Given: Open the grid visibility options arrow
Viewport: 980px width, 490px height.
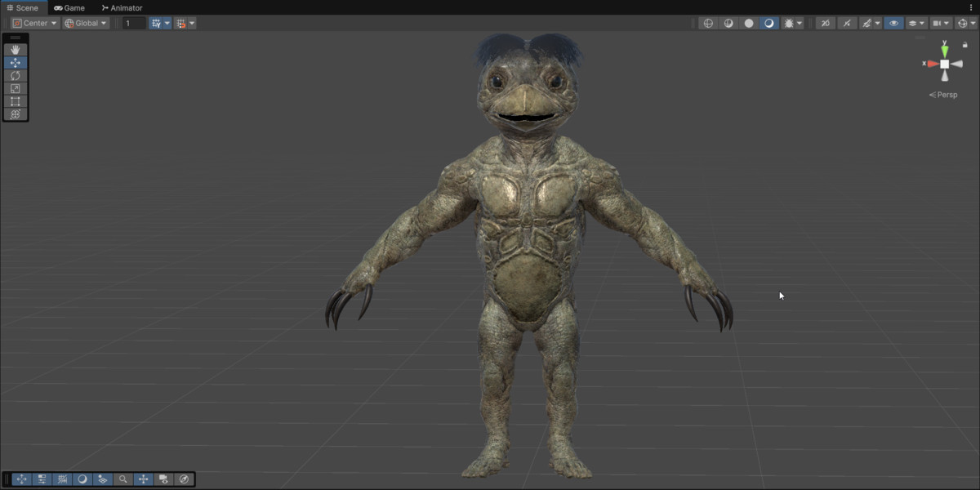Looking at the screenshot, I should click(167, 23).
